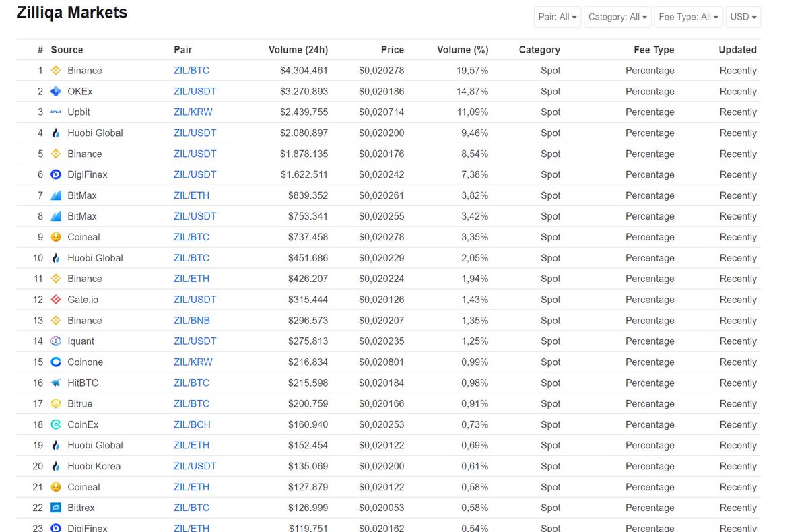808x532 pixels.
Task: Open the Fee Type: All dropdown
Action: tap(689, 17)
